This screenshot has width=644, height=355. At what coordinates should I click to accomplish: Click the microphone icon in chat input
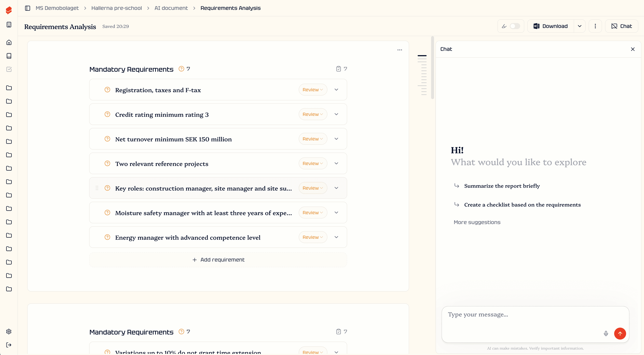coord(606,334)
